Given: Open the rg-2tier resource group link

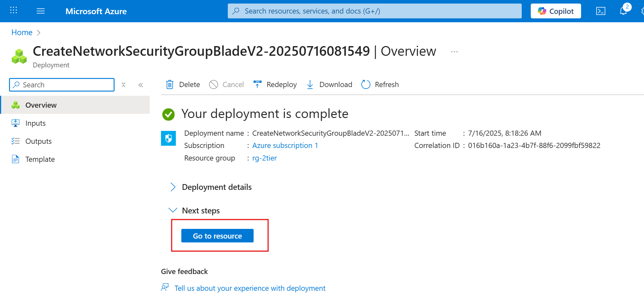Looking at the screenshot, I should coord(264,158).
